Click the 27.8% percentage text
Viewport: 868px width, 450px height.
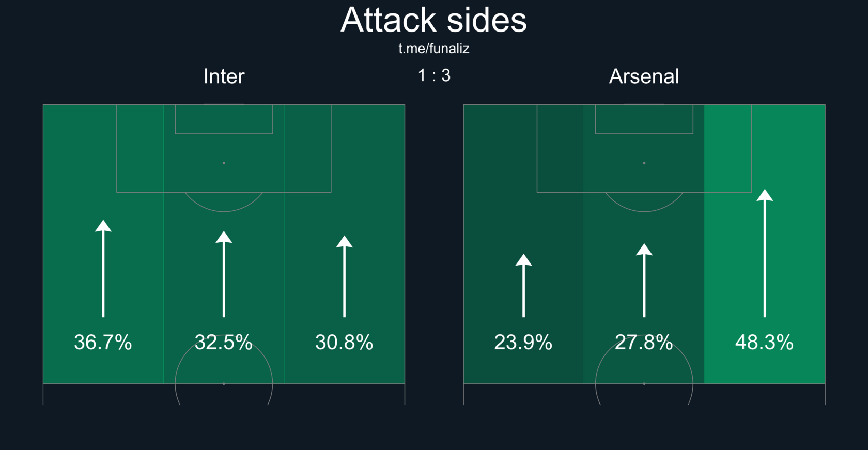click(x=644, y=342)
